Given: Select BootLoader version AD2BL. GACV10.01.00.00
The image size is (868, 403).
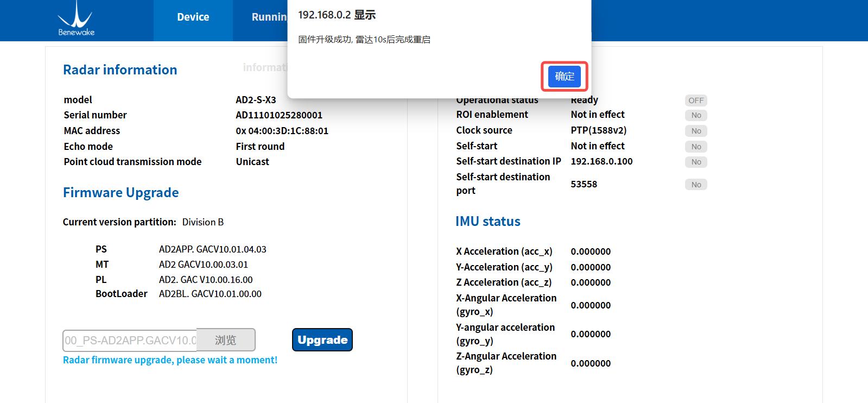Looking at the screenshot, I should (210, 293).
